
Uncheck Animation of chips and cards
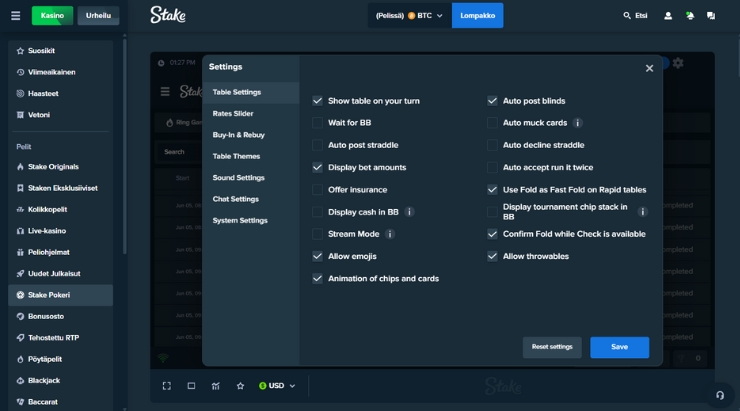(318, 278)
